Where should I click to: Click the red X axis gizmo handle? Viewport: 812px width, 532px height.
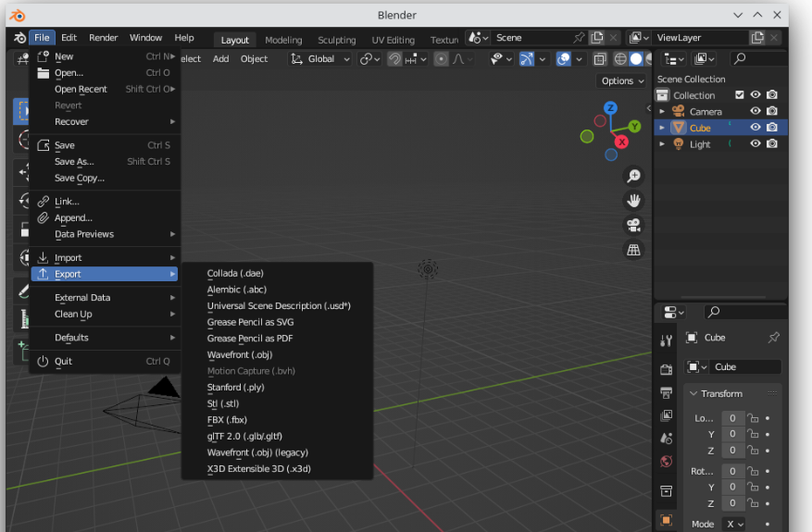click(x=622, y=142)
